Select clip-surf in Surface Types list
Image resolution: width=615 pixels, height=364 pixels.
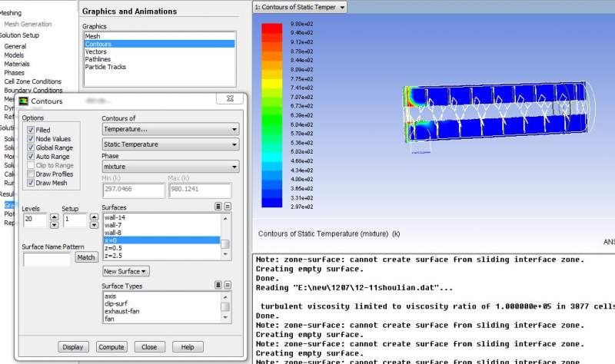click(161, 303)
